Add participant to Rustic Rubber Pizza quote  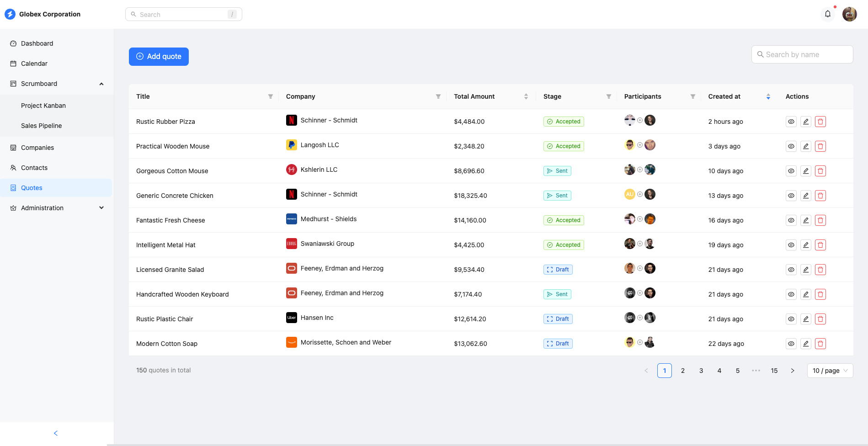pos(640,120)
